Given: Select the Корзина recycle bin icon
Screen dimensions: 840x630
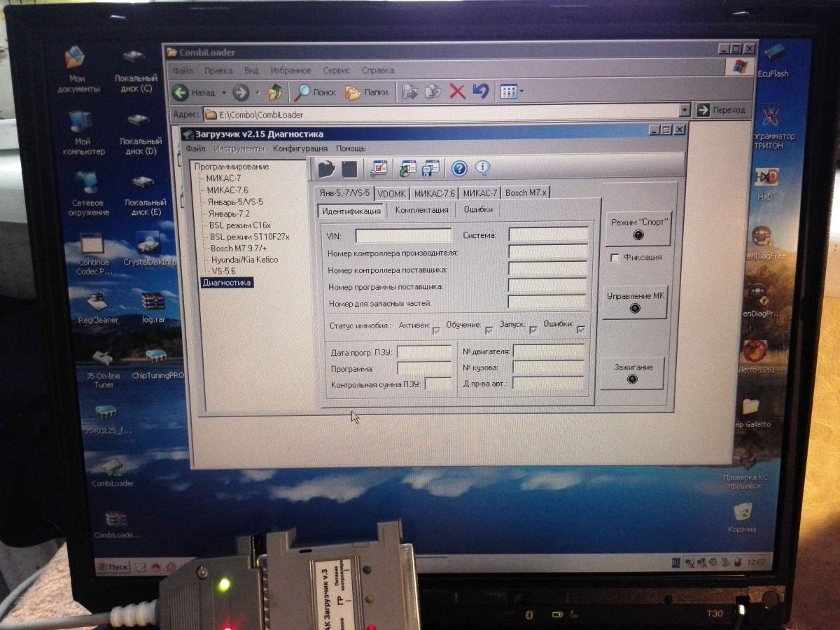Looking at the screenshot, I should tap(742, 519).
